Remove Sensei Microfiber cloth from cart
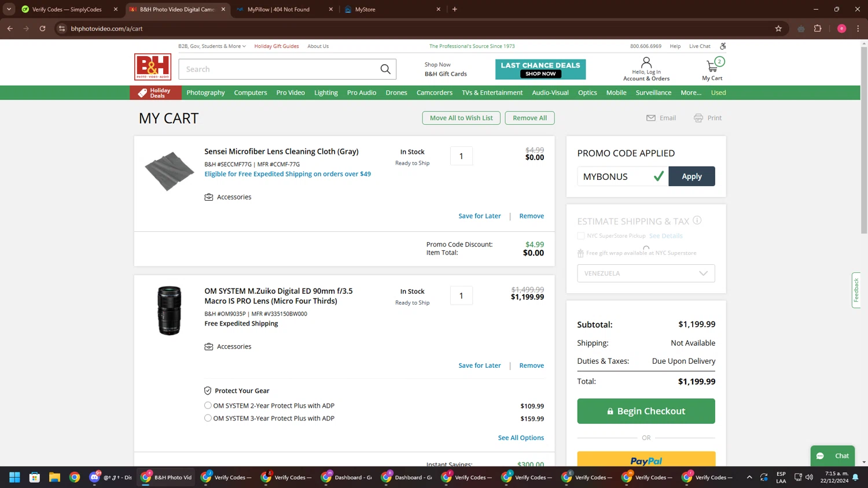The height and width of the screenshot is (488, 868). coord(531,216)
